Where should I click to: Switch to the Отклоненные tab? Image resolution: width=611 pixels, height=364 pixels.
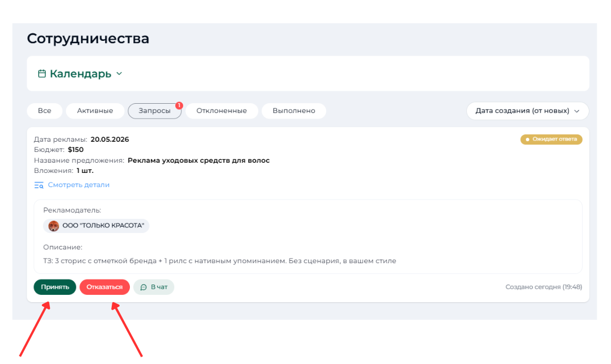coord(221,111)
